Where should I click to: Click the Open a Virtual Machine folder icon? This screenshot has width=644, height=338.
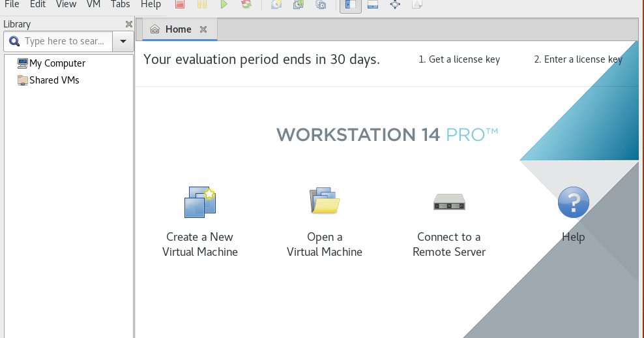(325, 201)
